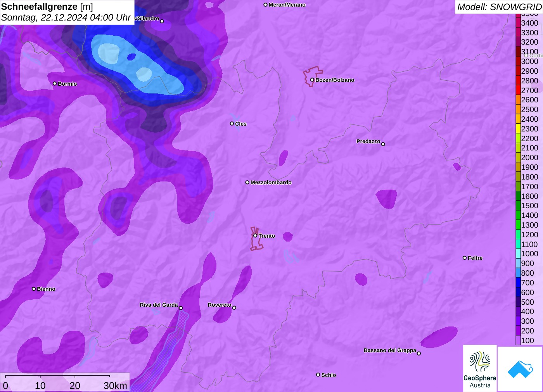
Task: Click the blue cloud house logo
Action: pos(520,369)
